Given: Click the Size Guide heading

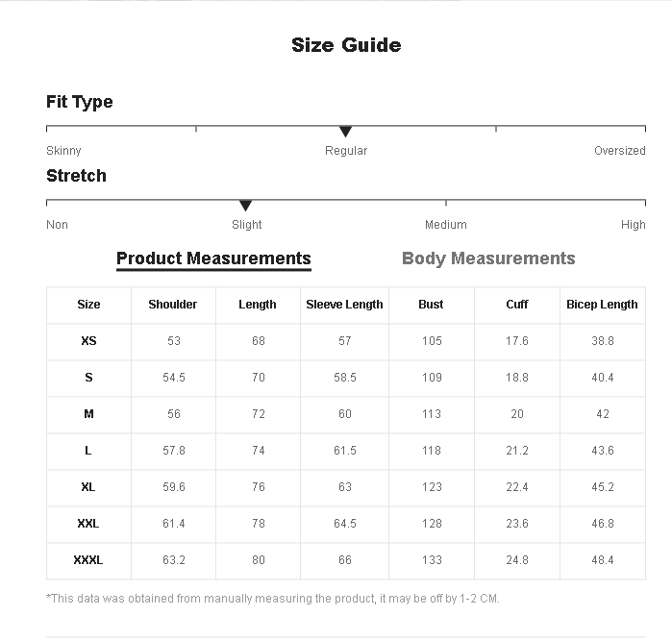Looking at the screenshot, I should tap(346, 45).
